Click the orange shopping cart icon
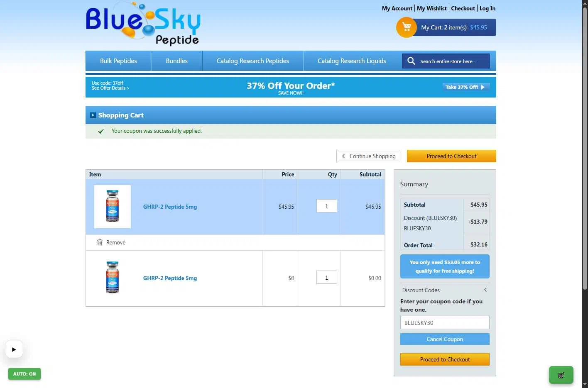 pos(407,27)
